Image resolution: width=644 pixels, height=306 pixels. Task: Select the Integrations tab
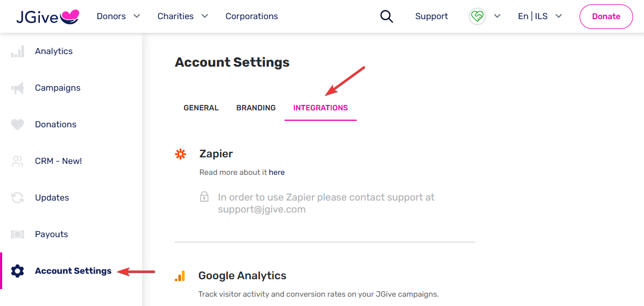point(320,108)
